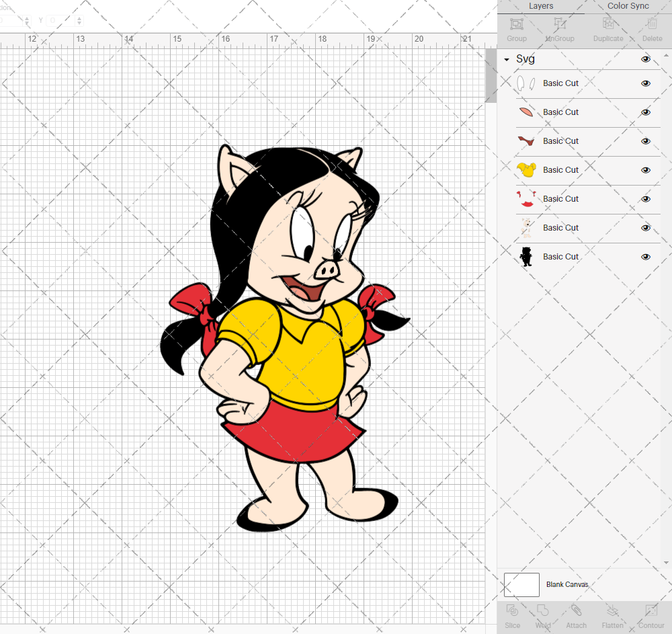
Task: Click the layers panel scroll up arrow
Action: [665, 56]
